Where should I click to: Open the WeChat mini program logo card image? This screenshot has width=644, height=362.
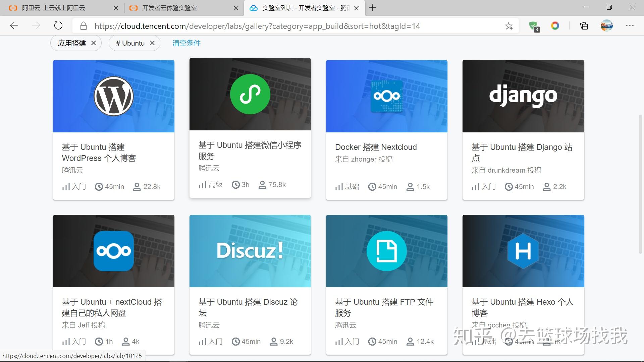coord(250,94)
